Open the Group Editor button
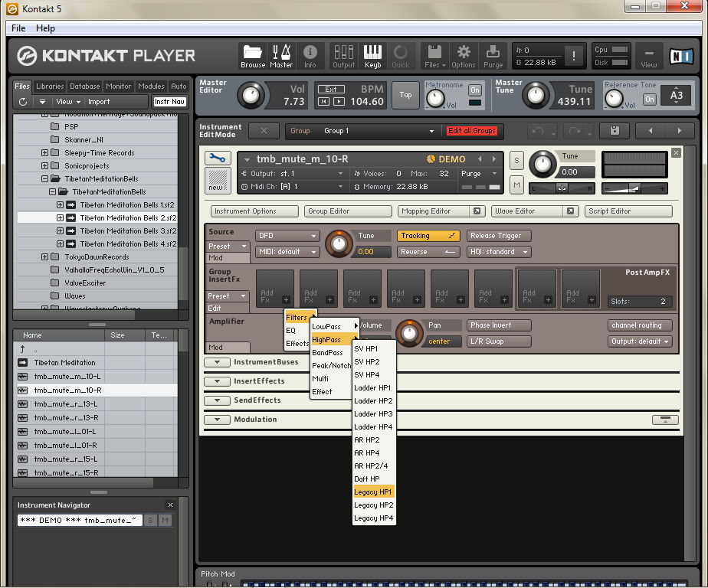 (348, 211)
